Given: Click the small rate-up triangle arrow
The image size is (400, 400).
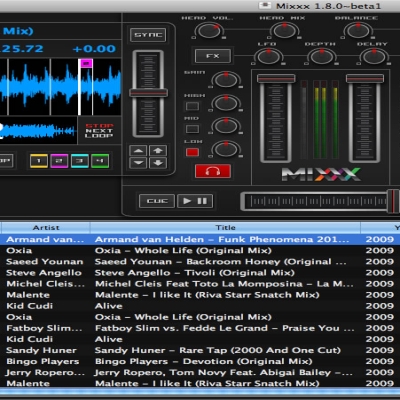Looking at the screenshot, I should (138, 151).
